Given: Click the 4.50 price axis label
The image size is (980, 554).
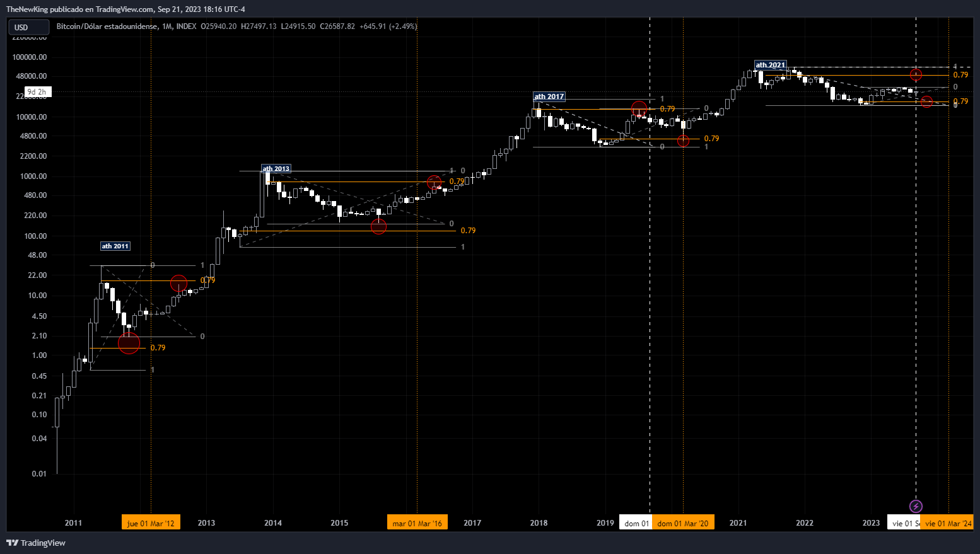Looking at the screenshot, I should (39, 316).
